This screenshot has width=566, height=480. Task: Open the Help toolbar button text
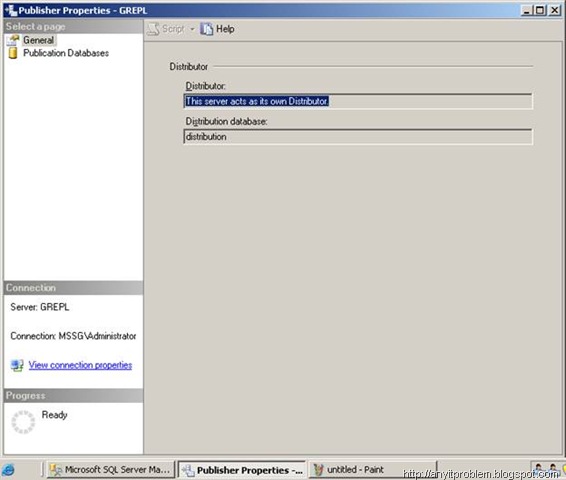point(225,29)
